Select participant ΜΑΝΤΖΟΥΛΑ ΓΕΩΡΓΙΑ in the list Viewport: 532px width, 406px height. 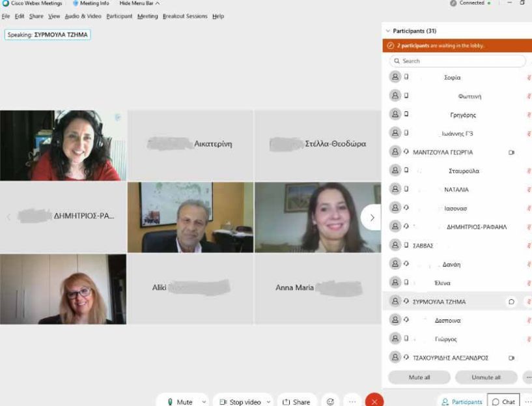(x=457, y=152)
